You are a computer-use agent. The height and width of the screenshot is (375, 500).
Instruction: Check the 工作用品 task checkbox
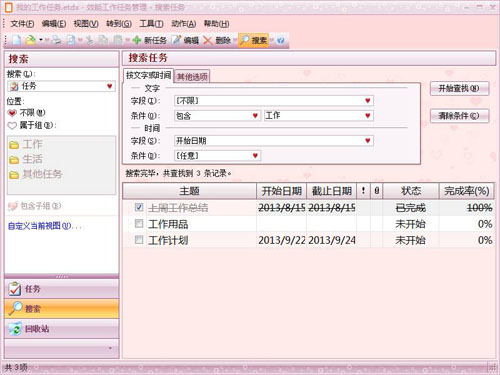click(x=139, y=223)
